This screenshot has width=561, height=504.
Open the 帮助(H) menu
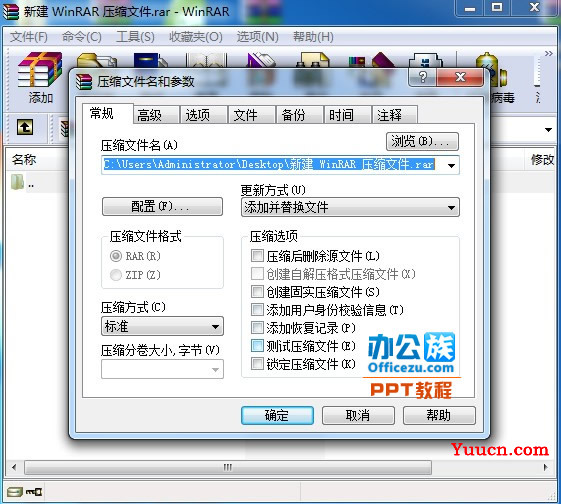coord(313,37)
